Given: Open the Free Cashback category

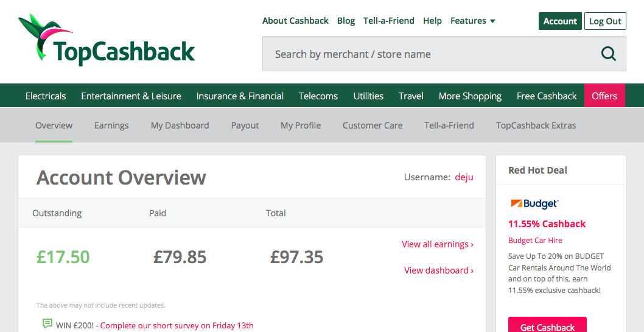Looking at the screenshot, I should pos(547,96).
